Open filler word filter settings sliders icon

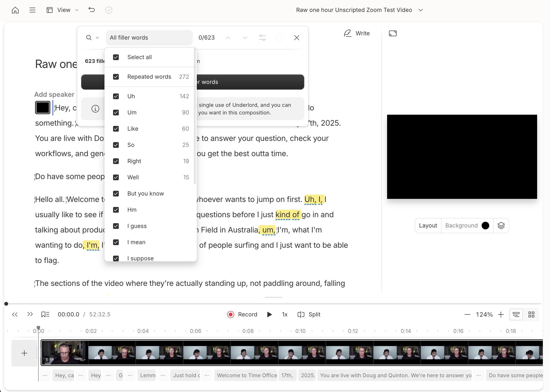262,38
